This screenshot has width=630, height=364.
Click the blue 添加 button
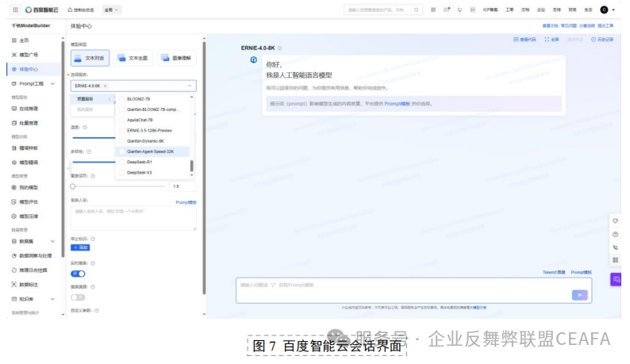pyautogui.click(x=80, y=247)
